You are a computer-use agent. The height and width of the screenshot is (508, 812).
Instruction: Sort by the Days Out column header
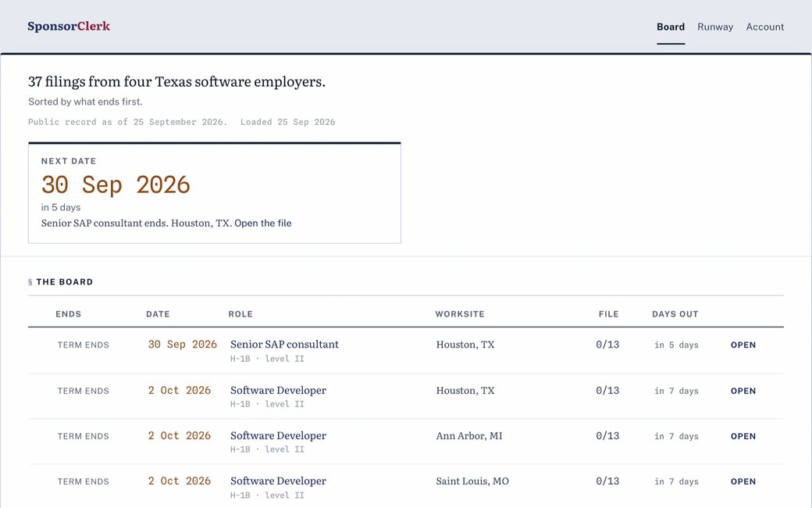click(x=675, y=314)
